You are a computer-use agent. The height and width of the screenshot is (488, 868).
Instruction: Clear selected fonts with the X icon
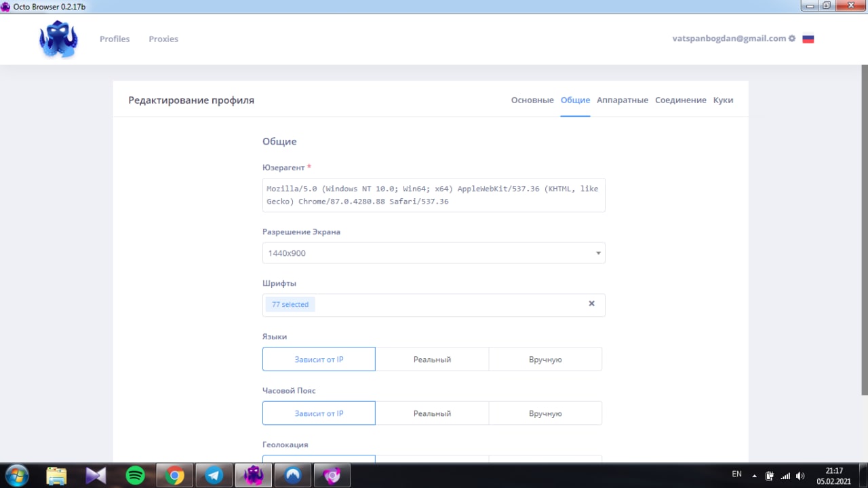pos(591,303)
